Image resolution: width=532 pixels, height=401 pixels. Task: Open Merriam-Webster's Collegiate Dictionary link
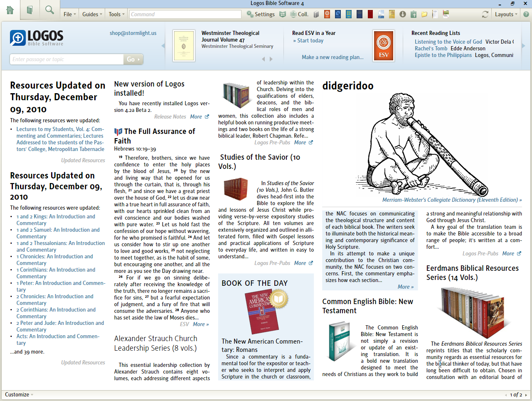point(452,200)
